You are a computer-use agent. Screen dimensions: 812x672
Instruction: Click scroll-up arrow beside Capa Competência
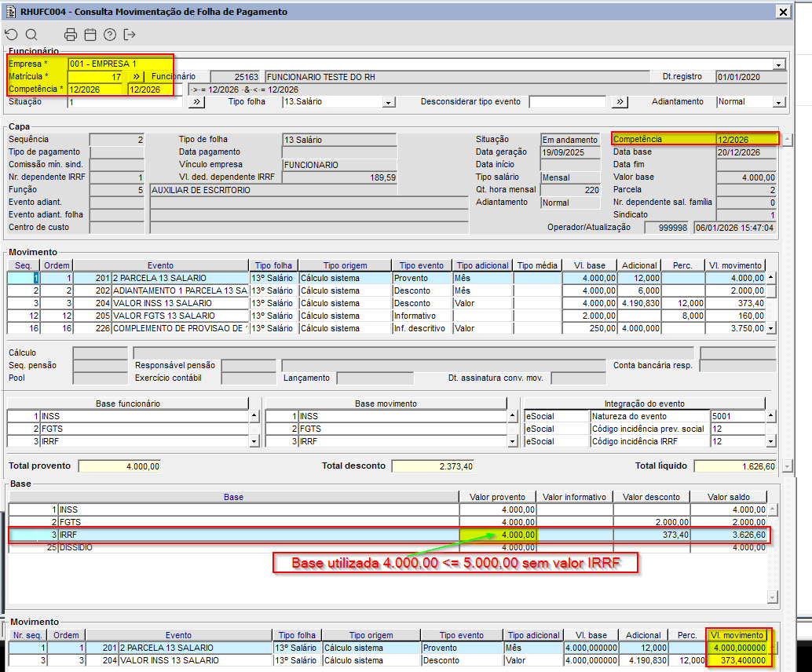[x=787, y=140]
